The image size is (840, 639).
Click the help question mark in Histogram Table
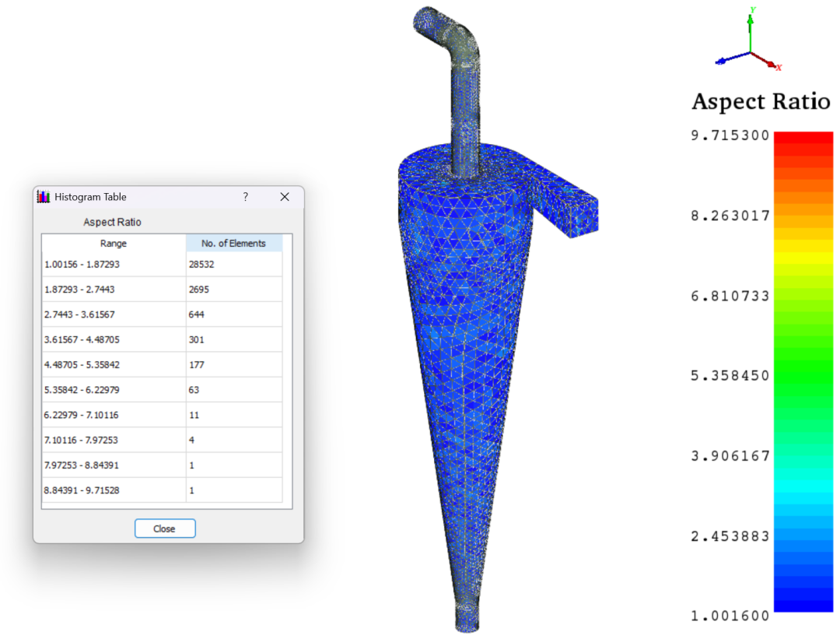tap(245, 197)
